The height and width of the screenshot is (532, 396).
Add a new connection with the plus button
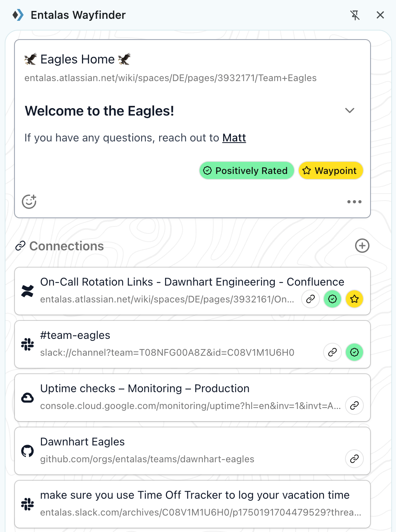coord(362,246)
